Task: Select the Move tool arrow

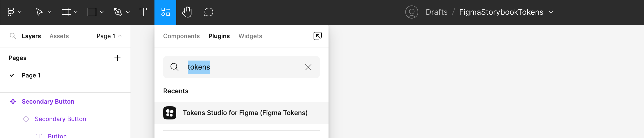Action: point(39,12)
